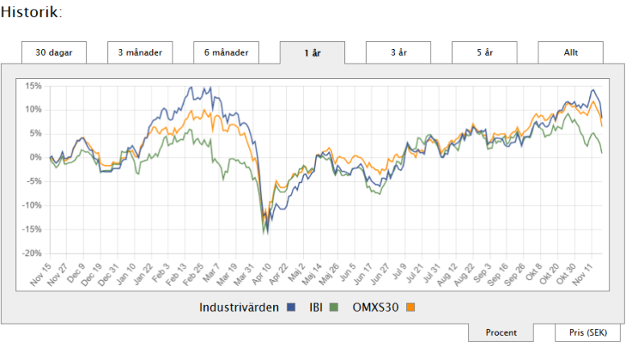Click the -20% y-axis label
The image size is (644, 359).
(31, 254)
